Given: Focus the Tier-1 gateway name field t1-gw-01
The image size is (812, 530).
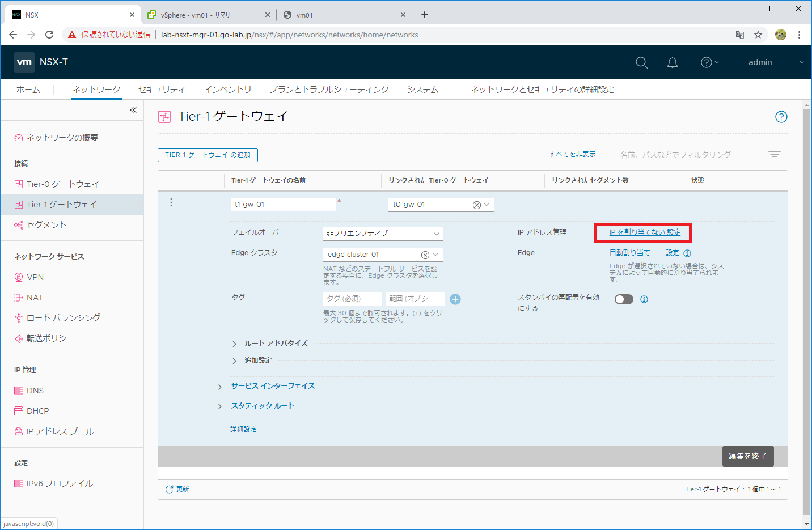Looking at the screenshot, I should coord(283,205).
